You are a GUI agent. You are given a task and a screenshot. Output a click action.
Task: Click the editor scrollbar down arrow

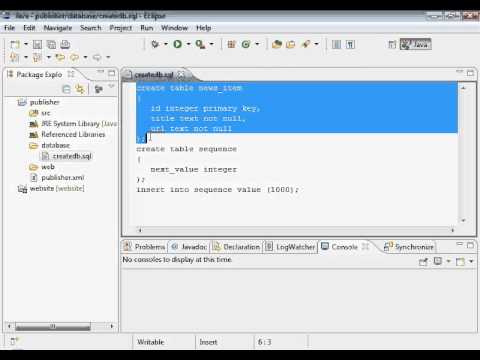click(463, 220)
